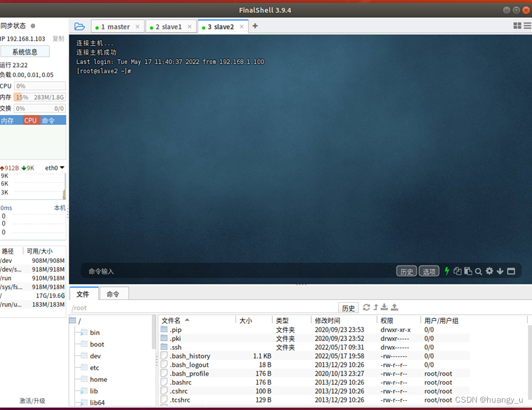Image resolution: width=532 pixels, height=410 pixels.
Task: Open terminal settings gear icon
Action: (x=489, y=271)
